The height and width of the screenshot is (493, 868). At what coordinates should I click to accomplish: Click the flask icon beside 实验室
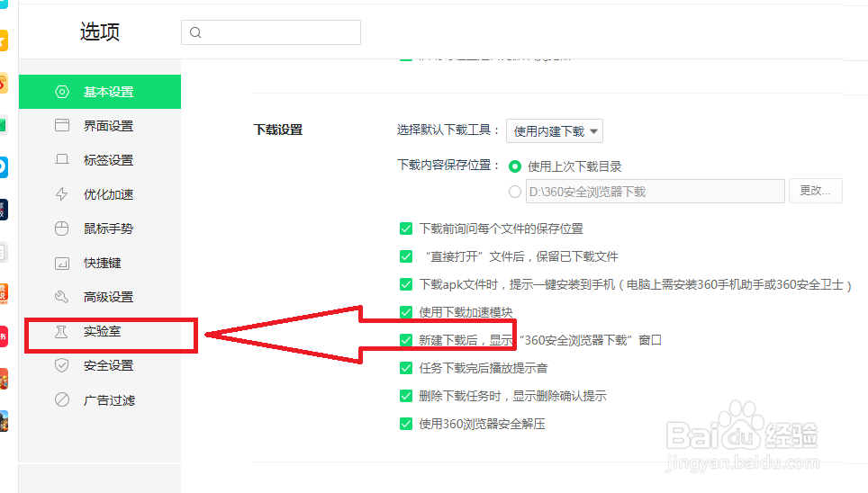61,331
